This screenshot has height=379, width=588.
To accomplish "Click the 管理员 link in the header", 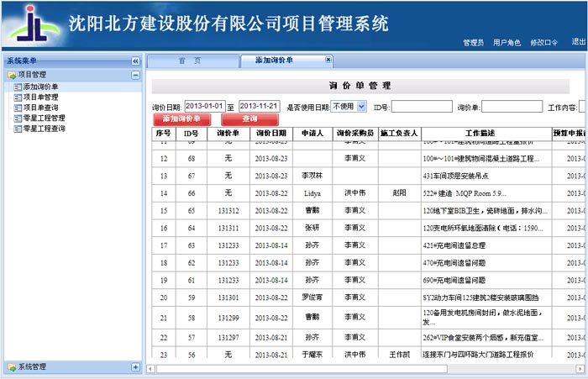I will (x=473, y=42).
